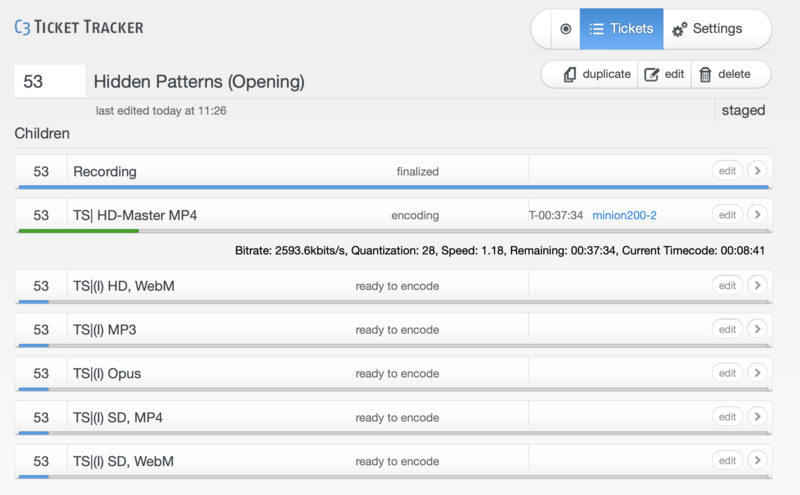The height and width of the screenshot is (495, 800).
Task: Click edit on the Recording row
Action: (x=727, y=171)
